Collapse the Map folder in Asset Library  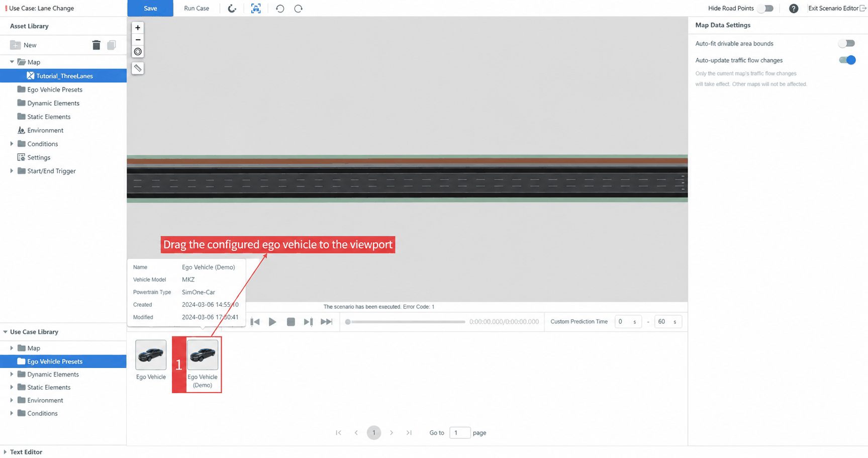click(12, 62)
